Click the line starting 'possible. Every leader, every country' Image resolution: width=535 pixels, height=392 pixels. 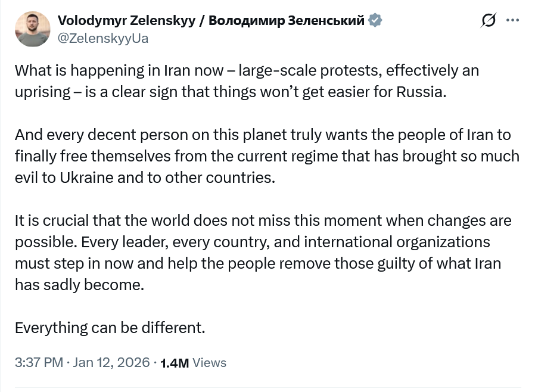pos(252,242)
